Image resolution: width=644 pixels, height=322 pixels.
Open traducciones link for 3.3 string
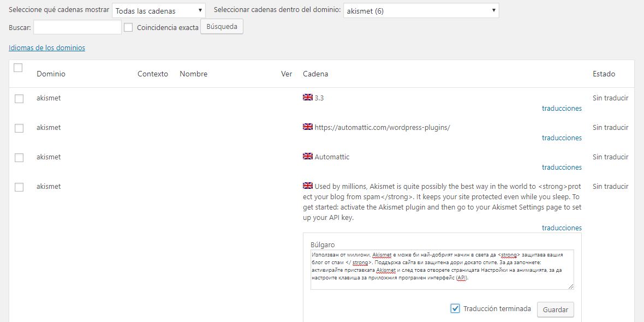click(x=562, y=109)
